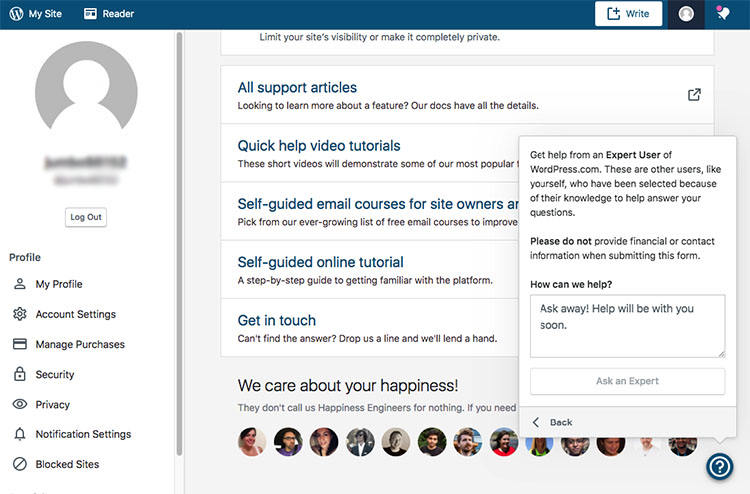This screenshot has height=494, width=750.
Task: Open the notifications bell in top bar
Action: [723, 14]
